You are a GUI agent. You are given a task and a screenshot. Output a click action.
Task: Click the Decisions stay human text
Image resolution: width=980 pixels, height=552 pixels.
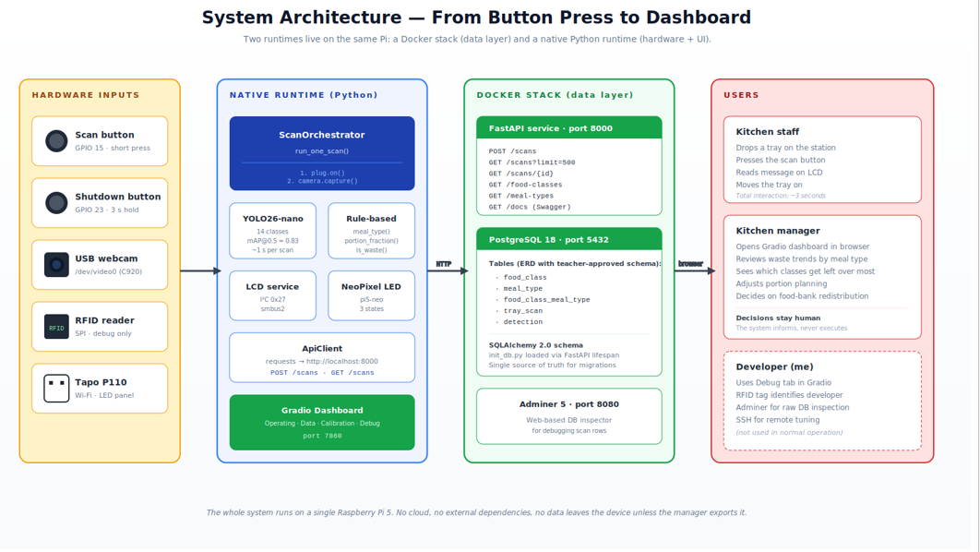(x=778, y=318)
